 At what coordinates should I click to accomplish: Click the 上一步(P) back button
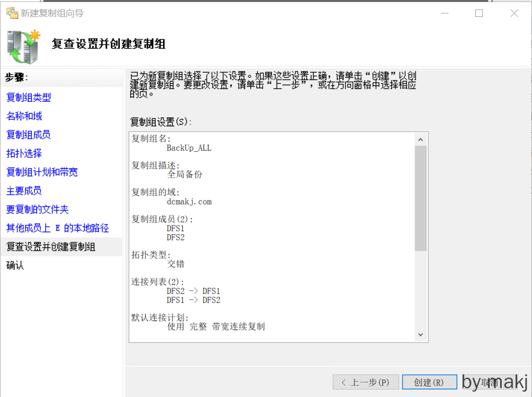coord(365,382)
